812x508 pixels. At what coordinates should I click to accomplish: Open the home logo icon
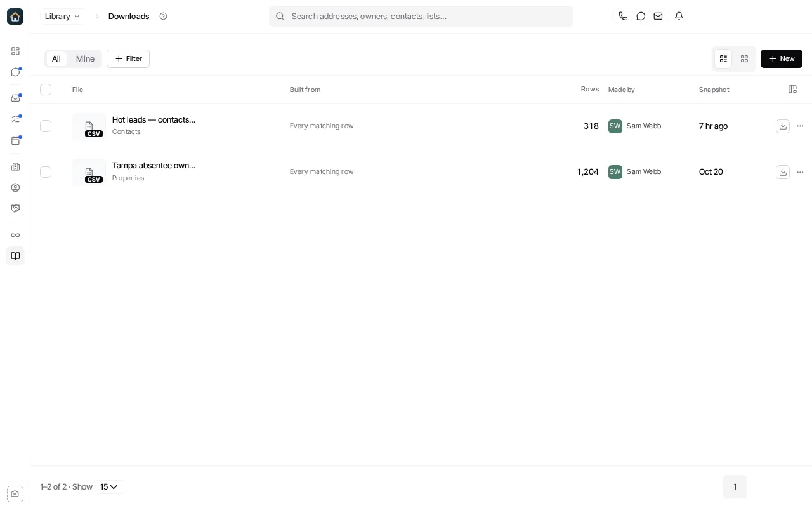(x=15, y=17)
